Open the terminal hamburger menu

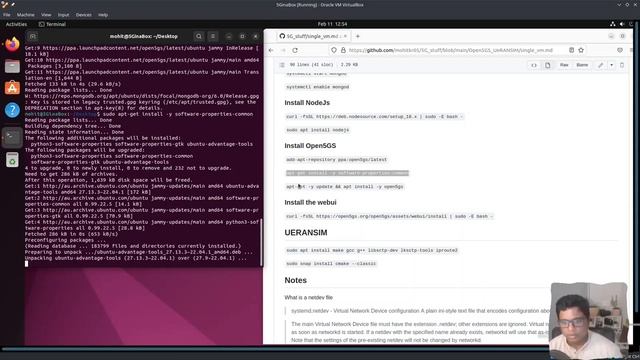(213, 36)
